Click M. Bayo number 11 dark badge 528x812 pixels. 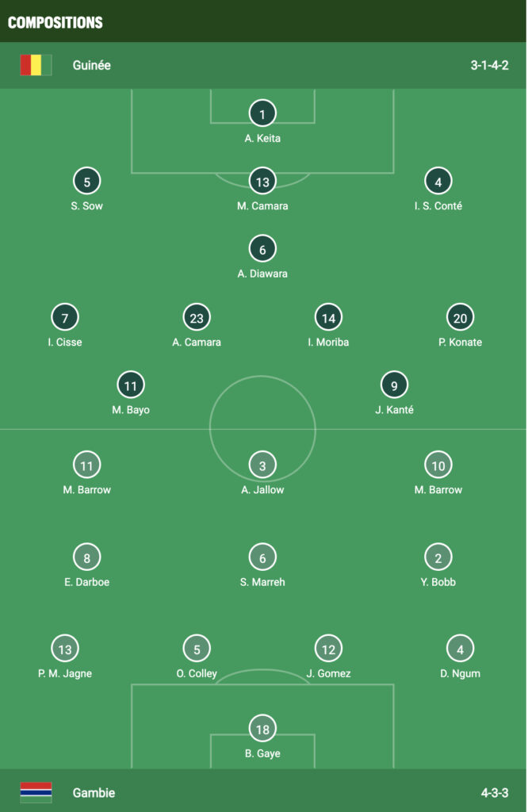(131, 385)
